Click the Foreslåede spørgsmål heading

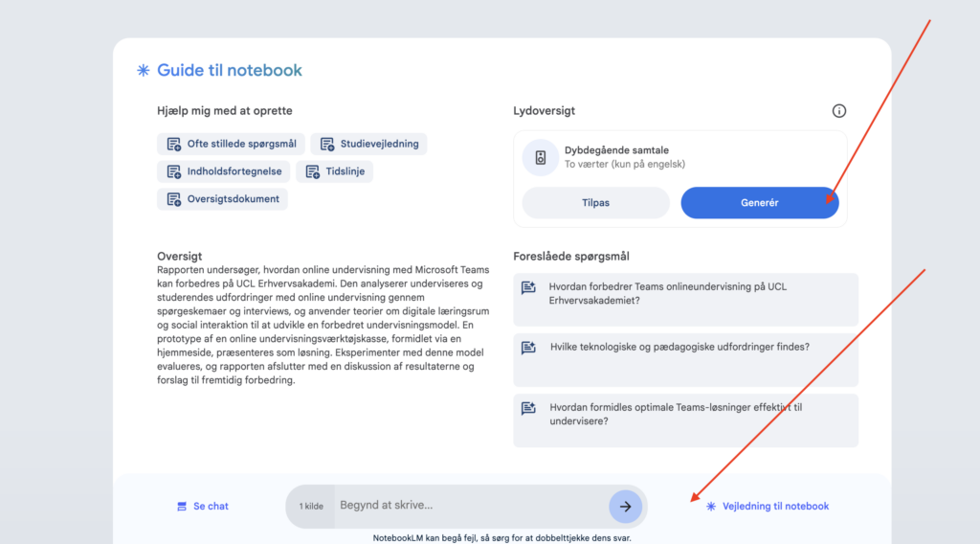coord(571,257)
